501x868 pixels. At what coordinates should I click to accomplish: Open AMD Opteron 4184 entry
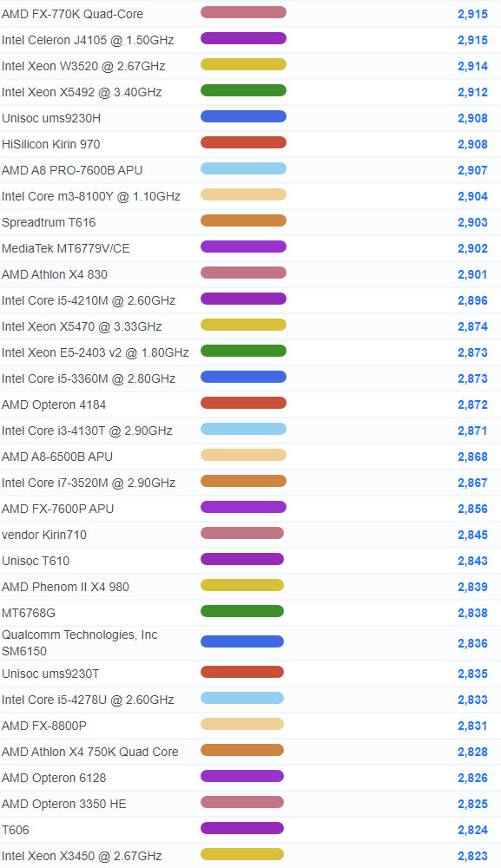tap(54, 404)
